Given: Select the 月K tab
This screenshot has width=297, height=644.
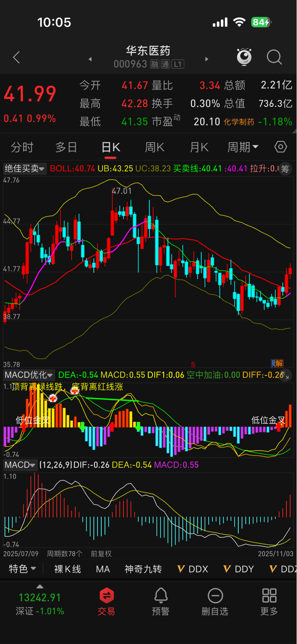Looking at the screenshot, I should 199,147.
